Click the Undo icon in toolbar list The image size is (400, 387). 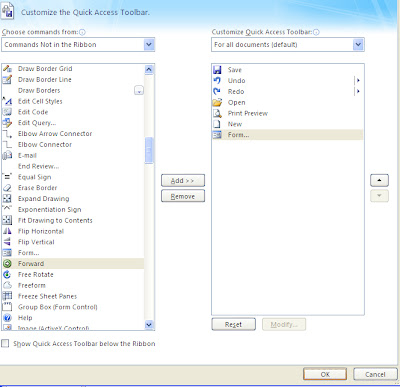coord(217,80)
